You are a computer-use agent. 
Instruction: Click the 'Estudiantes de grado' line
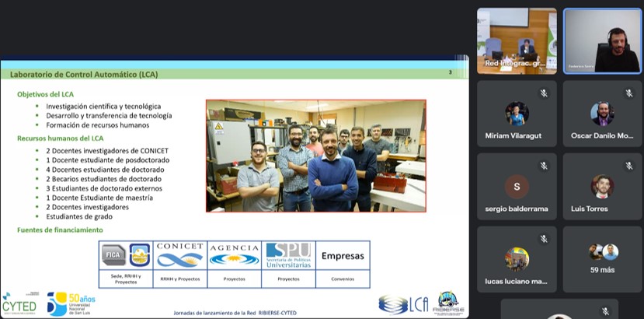[79, 216]
